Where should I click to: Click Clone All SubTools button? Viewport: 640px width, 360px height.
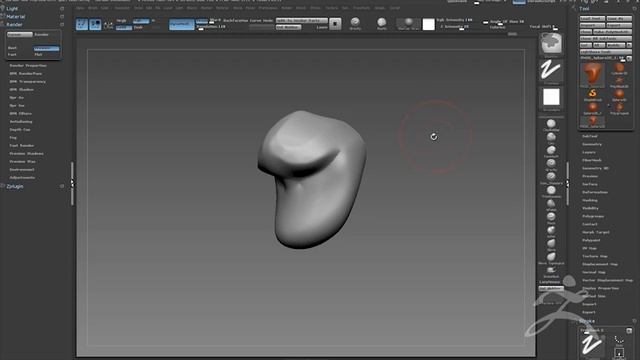point(606,38)
